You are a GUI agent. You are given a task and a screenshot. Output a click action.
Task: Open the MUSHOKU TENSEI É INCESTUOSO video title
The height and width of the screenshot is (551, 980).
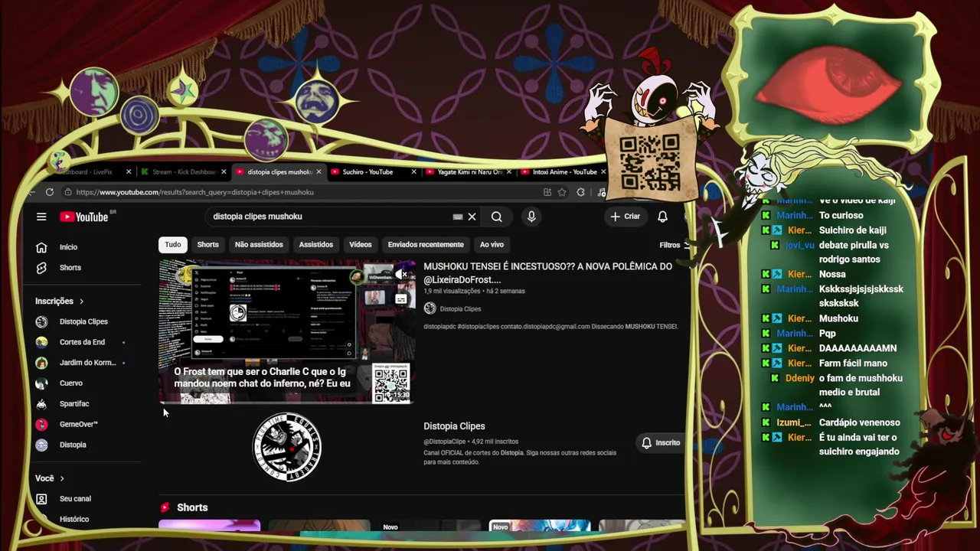548,273
